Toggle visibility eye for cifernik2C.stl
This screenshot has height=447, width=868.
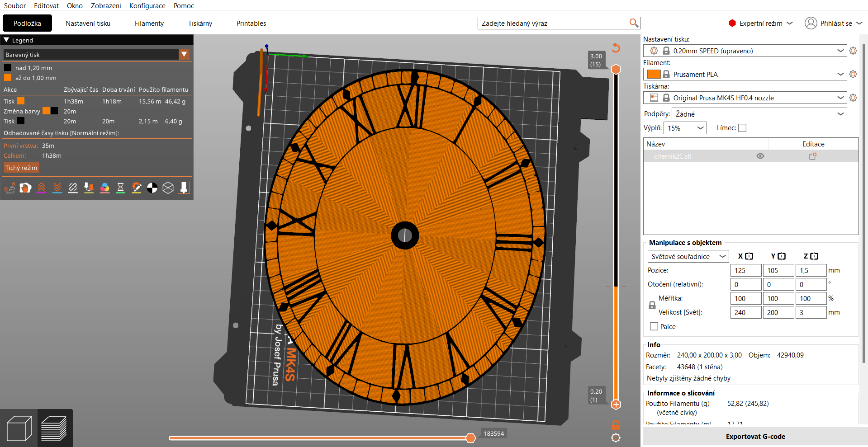coord(760,156)
